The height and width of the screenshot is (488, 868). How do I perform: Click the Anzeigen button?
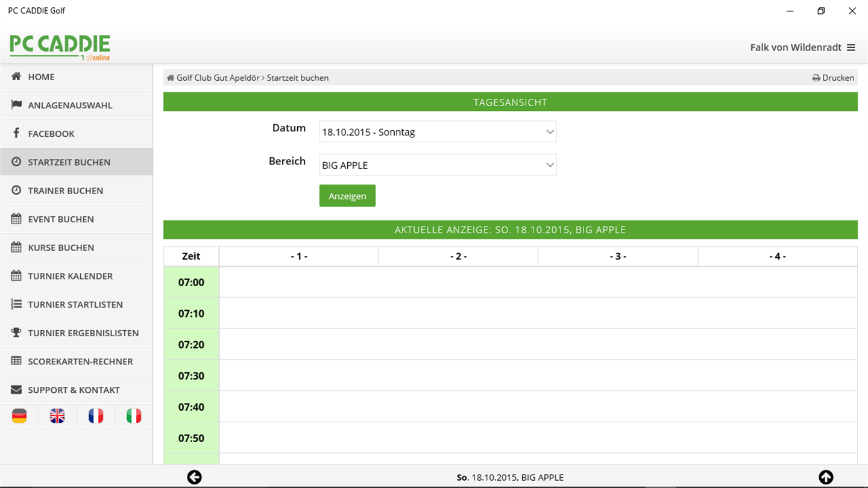(x=347, y=196)
